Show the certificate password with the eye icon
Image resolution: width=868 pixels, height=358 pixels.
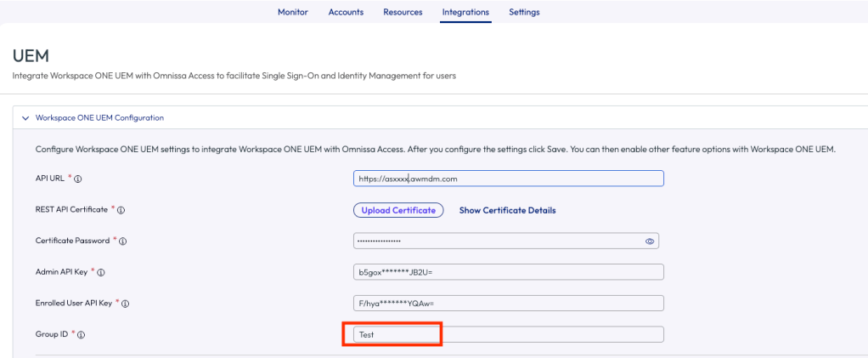(650, 242)
